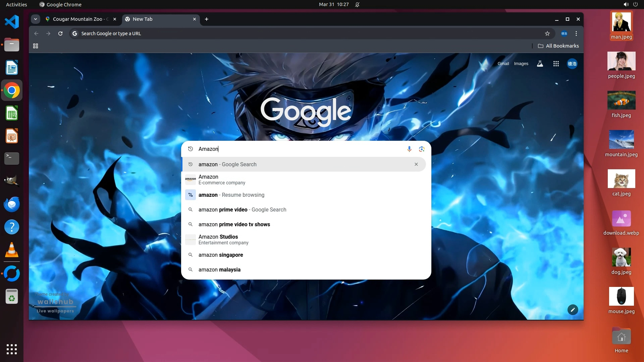Expand the tab search dropdown arrow
This screenshot has height=362, width=644.
click(x=36, y=19)
